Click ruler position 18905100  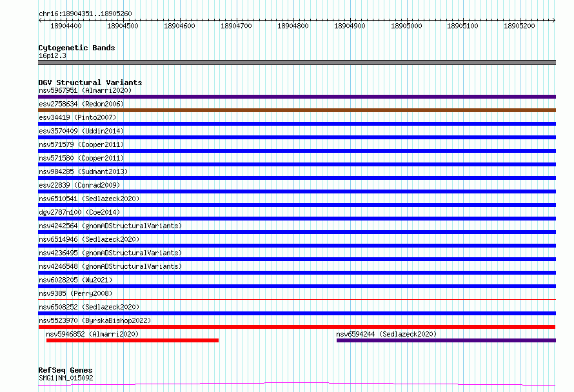[x=462, y=26]
